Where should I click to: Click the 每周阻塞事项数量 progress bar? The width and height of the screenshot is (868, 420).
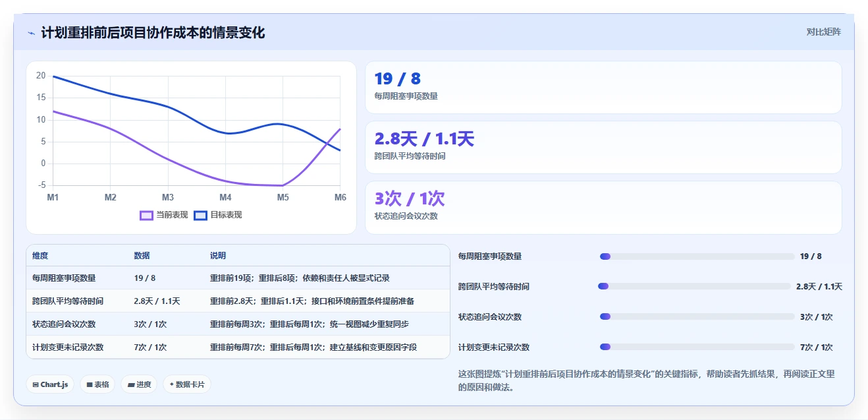(x=697, y=256)
